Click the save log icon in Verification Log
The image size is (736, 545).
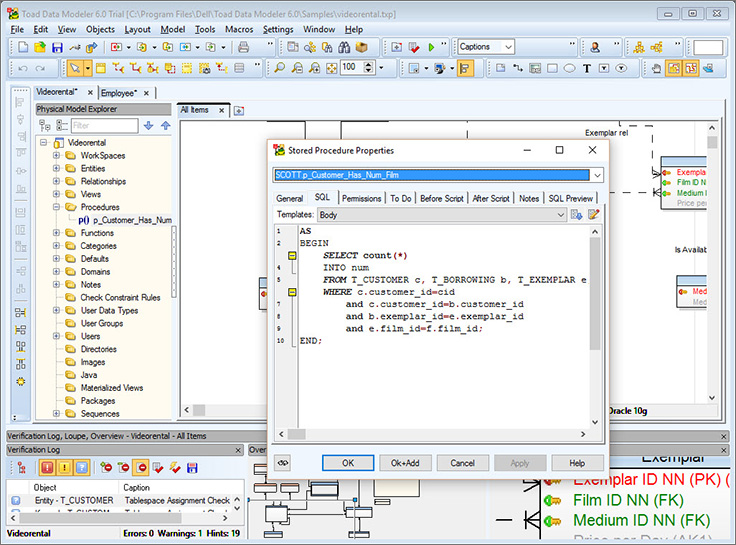point(192,468)
